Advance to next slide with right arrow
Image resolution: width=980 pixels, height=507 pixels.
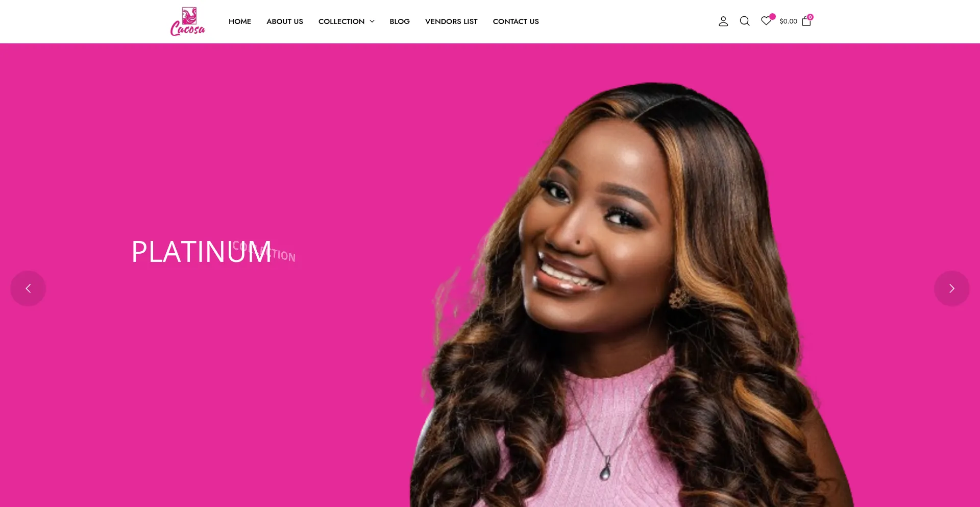pos(952,288)
